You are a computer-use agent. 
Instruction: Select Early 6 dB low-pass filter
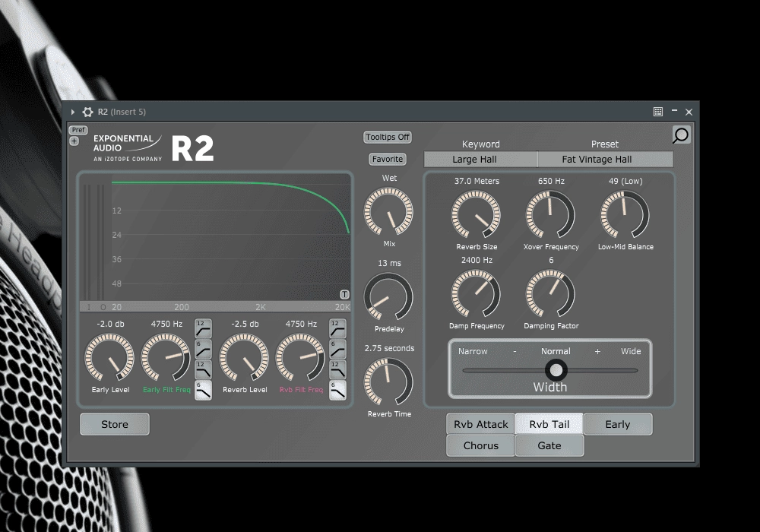point(203,391)
